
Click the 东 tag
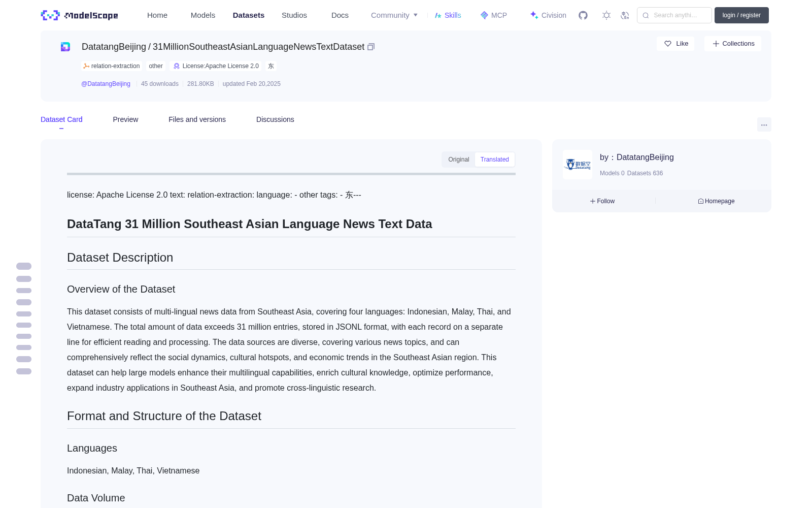[x=271, y=66]
